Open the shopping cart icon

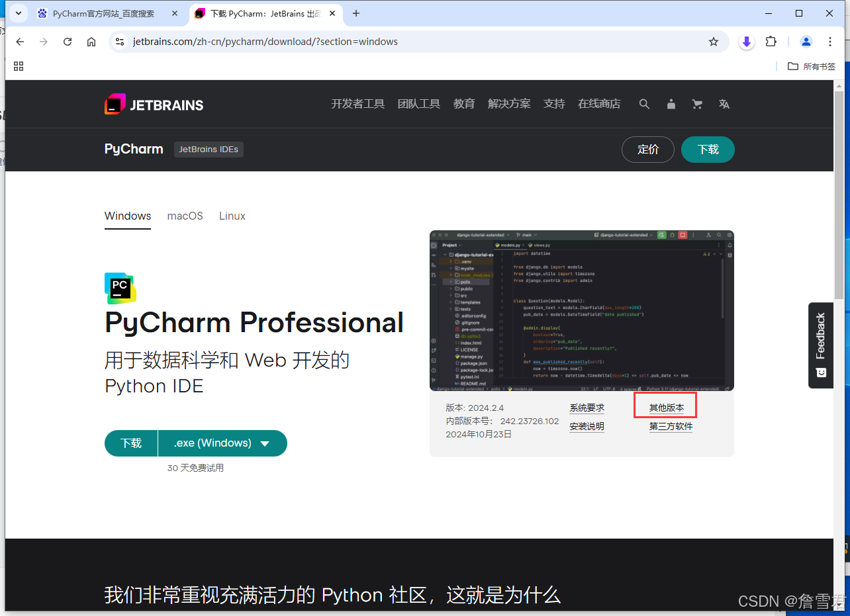click(x=697, y=104)
